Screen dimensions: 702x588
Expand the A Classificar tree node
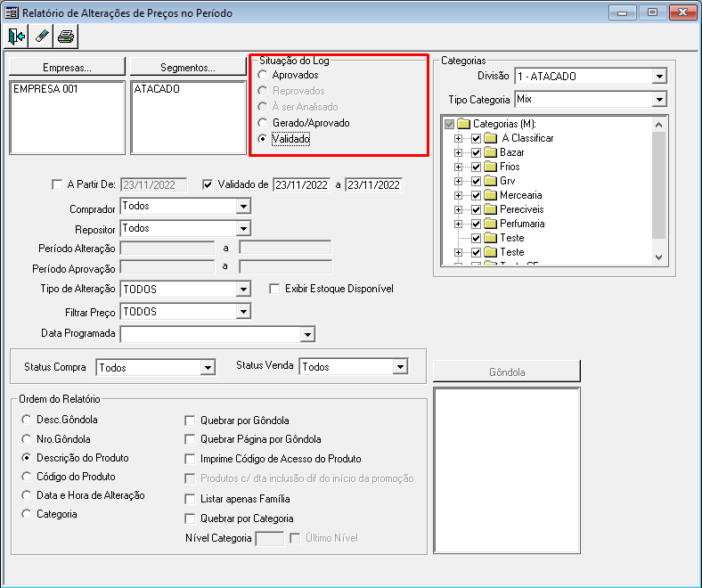(x=458, y=138)
